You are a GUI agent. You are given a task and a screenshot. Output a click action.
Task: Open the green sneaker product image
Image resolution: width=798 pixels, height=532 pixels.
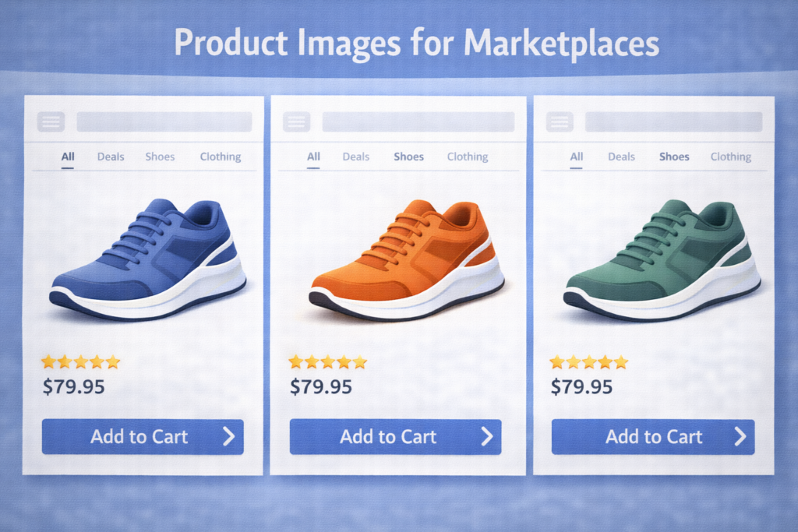(662, 259)
